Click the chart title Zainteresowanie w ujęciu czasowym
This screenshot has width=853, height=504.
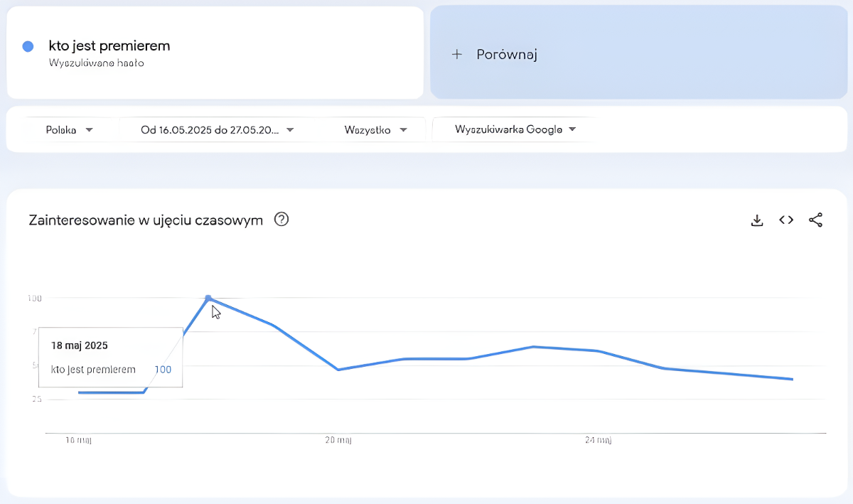coord(146,220)
